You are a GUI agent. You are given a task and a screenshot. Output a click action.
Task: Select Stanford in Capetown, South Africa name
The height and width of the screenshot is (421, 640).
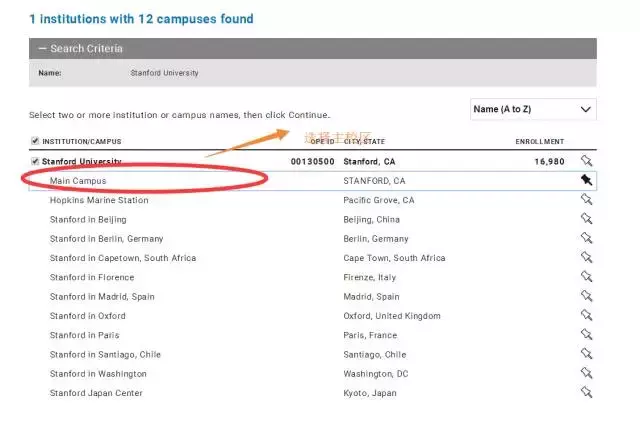(123, 258)
